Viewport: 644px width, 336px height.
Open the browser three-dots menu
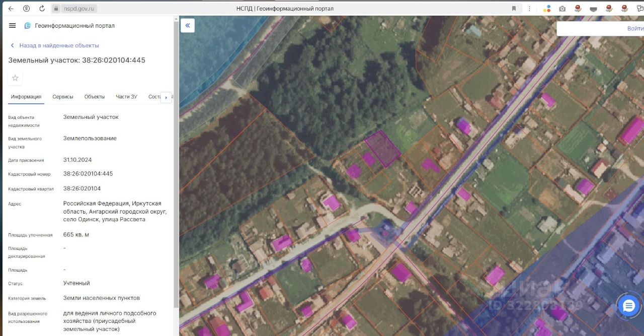pyautogui.click(x=530, y=9)
